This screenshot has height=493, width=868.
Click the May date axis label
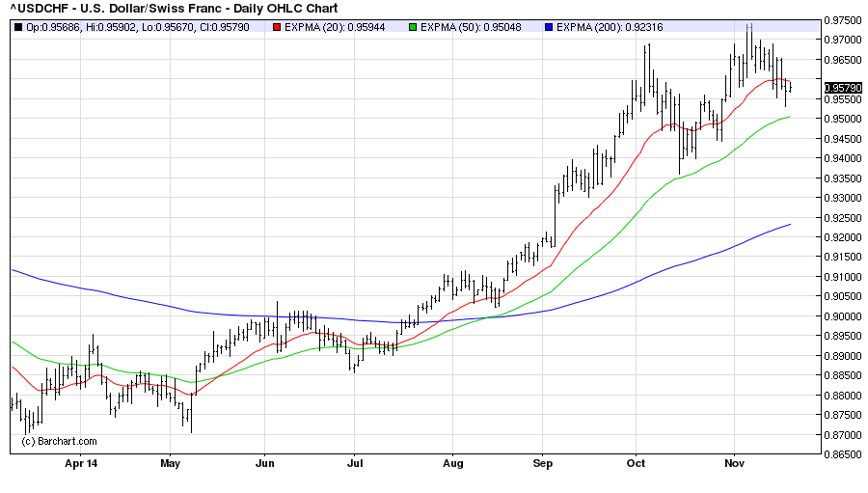pos(170,463)
